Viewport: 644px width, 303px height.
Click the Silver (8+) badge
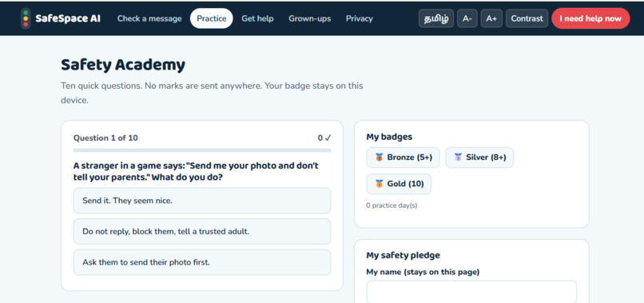point(479,157)
